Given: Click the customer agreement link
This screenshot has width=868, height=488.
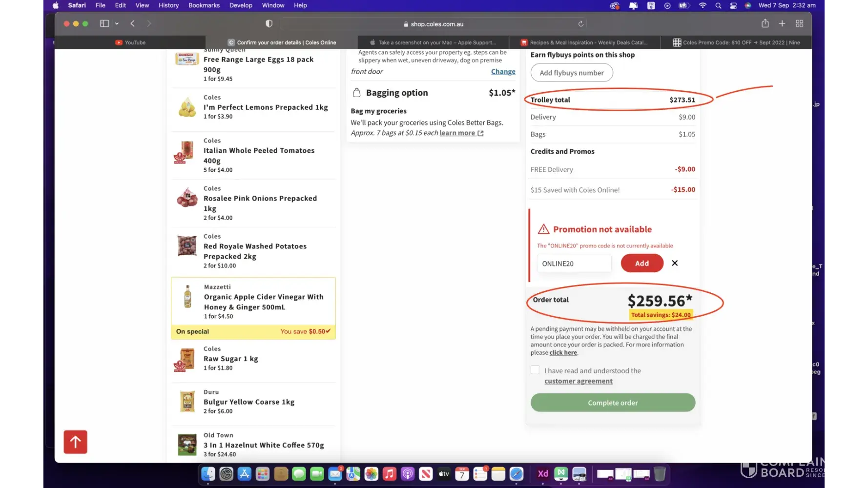Looking at the screenshot, I should (x=578, y=381).
